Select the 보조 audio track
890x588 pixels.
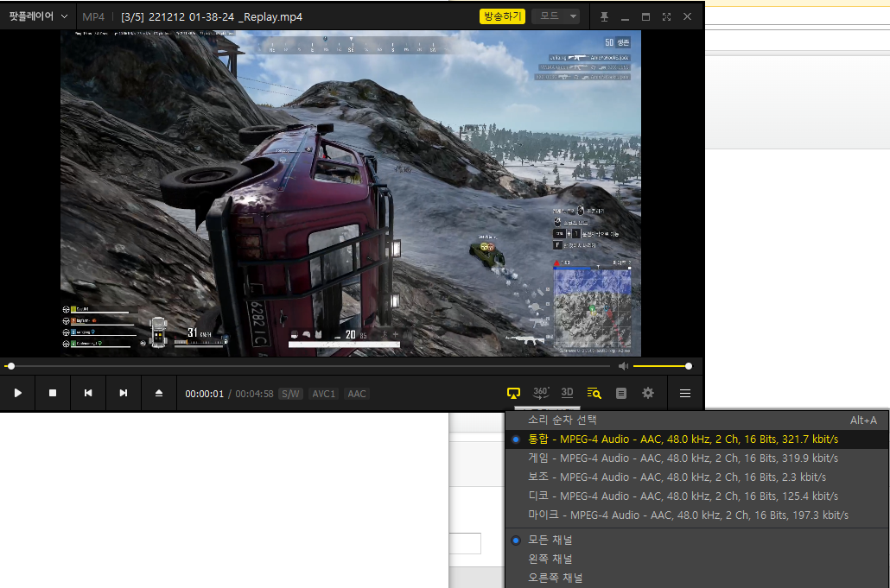[696, 477]
